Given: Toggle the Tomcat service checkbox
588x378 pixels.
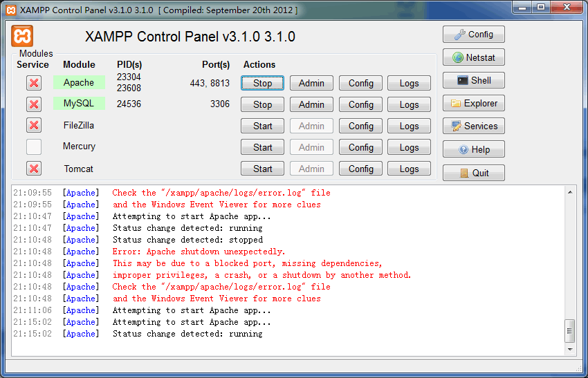Looking at the screenshot, I should 34,169.
